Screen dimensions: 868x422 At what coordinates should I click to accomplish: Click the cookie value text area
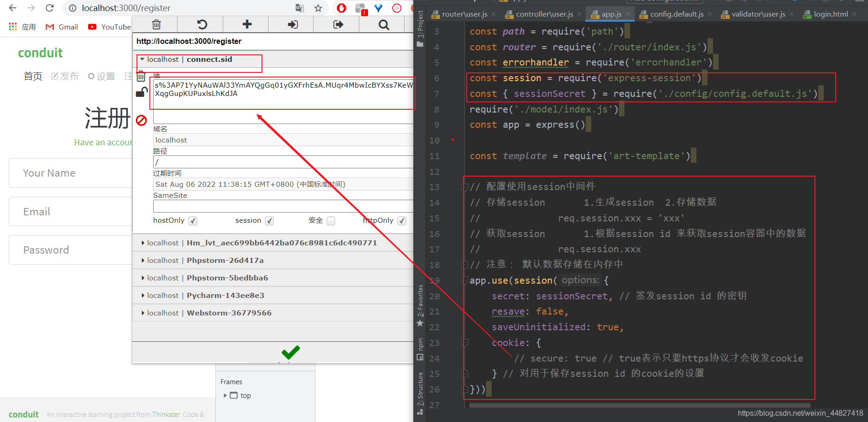[x=283, y=102]
